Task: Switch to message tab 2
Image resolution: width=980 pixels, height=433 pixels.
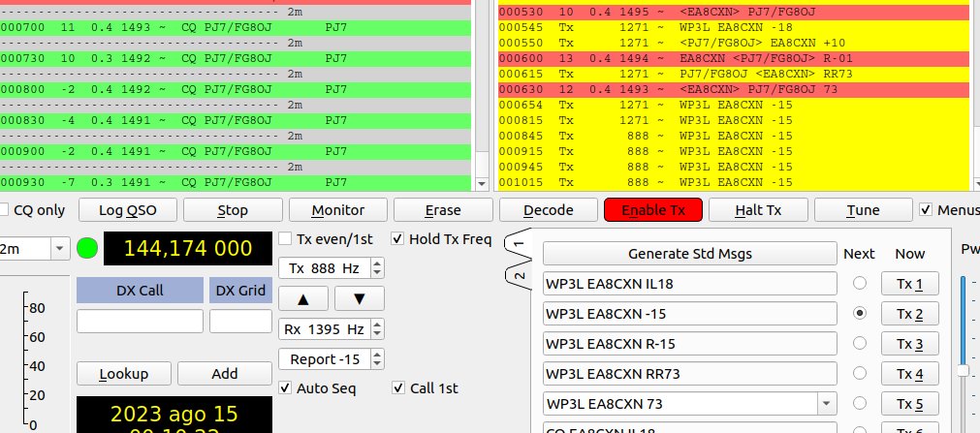Action: pyautogui.click(x=520, y=275)
